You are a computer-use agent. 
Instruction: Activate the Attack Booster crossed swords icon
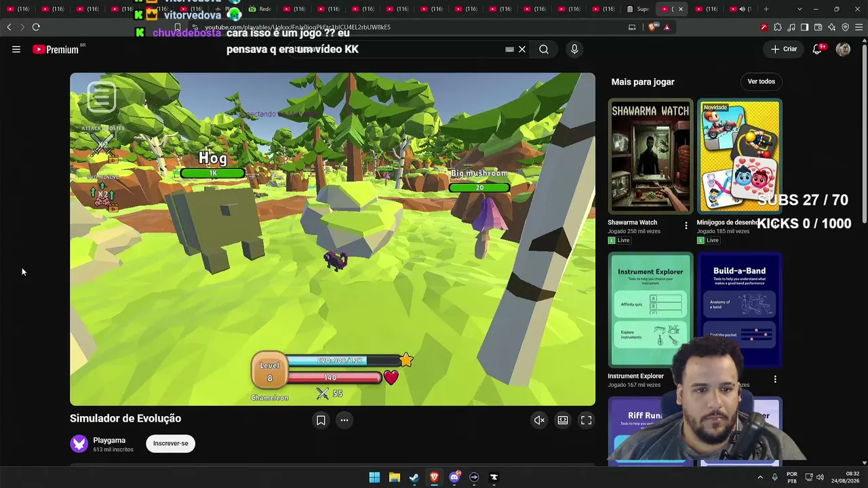[x=102, y=144]
